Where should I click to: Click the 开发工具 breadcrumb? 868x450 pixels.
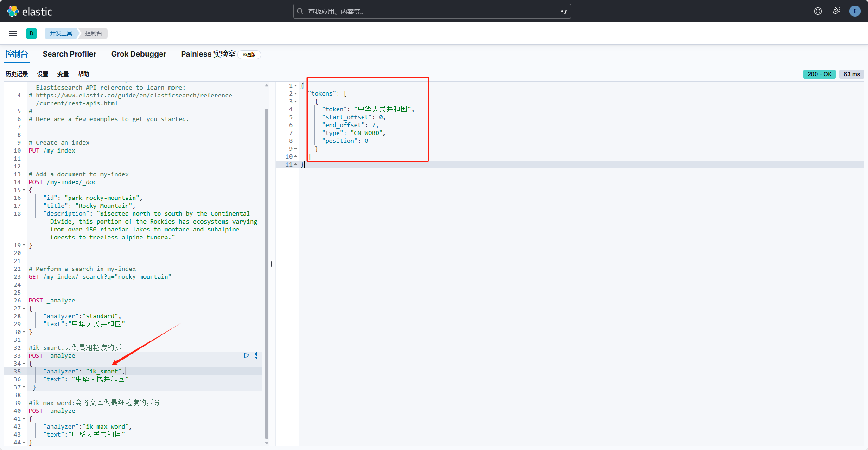coord(61,33)
